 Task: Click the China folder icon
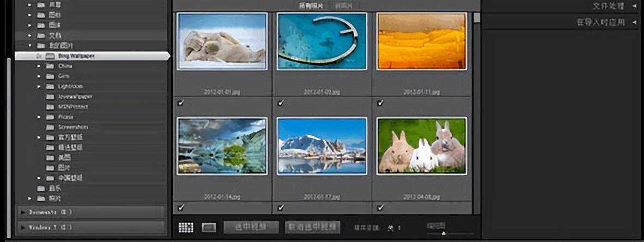pos(50,66)
